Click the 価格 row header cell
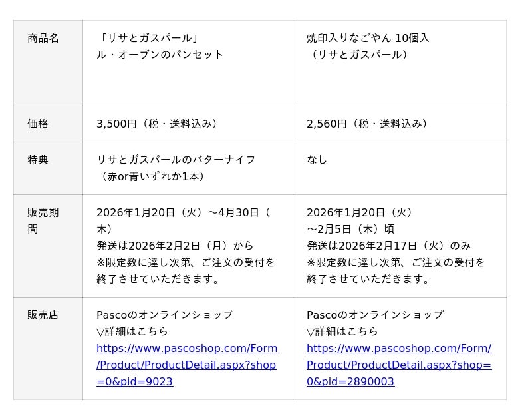 tap(38, 124)
